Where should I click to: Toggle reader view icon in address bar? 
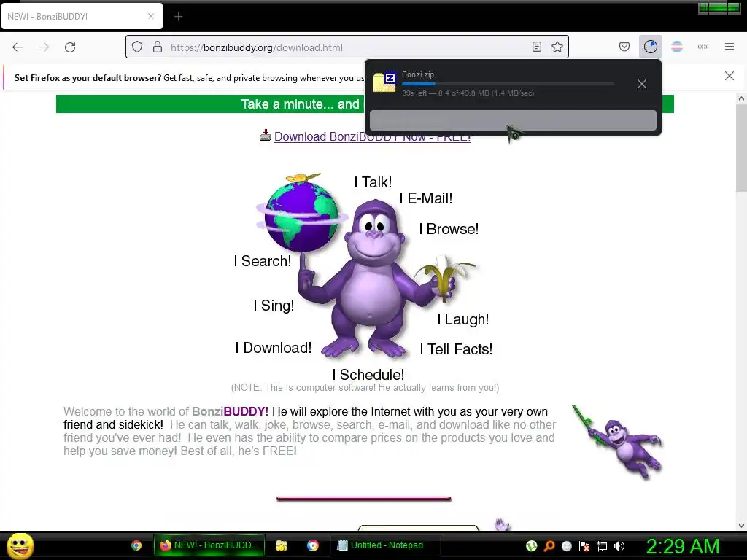point(537,47)
